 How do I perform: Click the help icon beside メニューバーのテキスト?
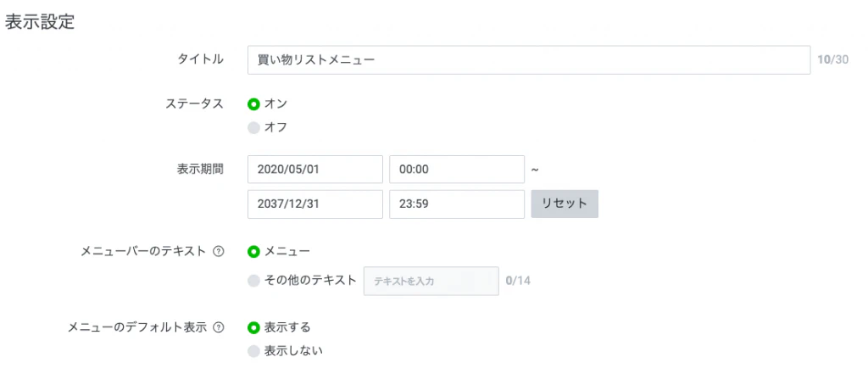pos(219,251)
